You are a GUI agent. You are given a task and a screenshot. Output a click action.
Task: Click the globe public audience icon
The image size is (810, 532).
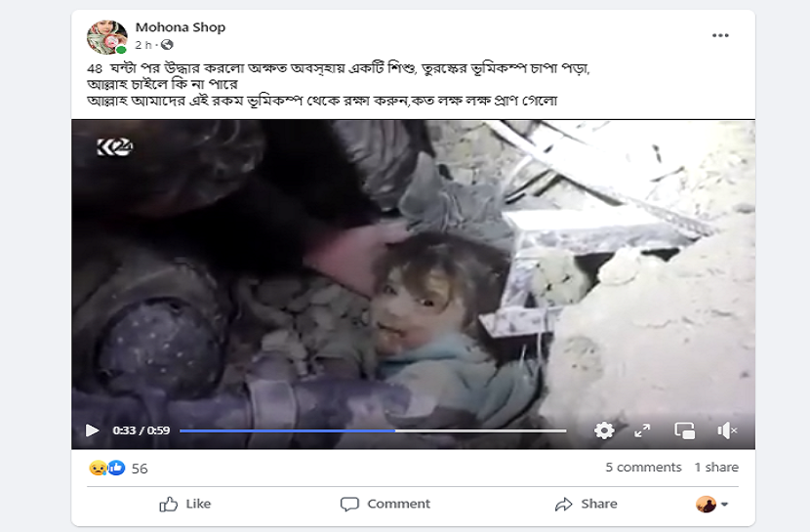coord(167,45)
